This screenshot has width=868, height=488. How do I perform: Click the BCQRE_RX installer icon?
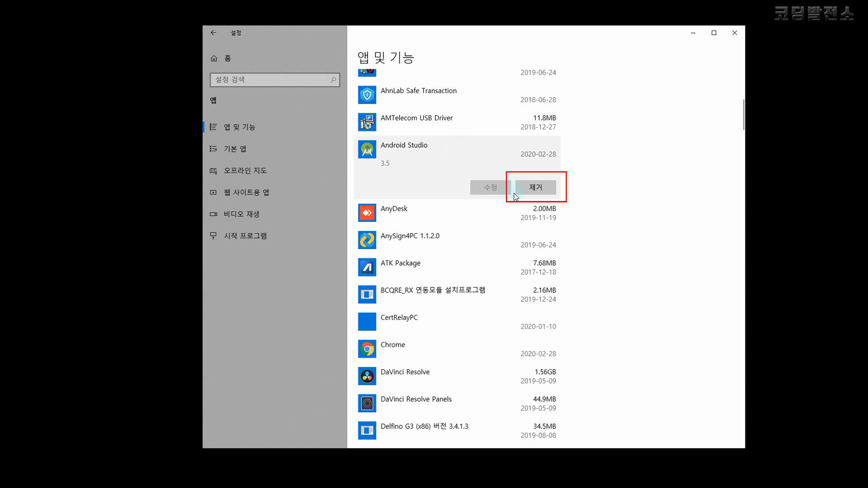[367, 294]
